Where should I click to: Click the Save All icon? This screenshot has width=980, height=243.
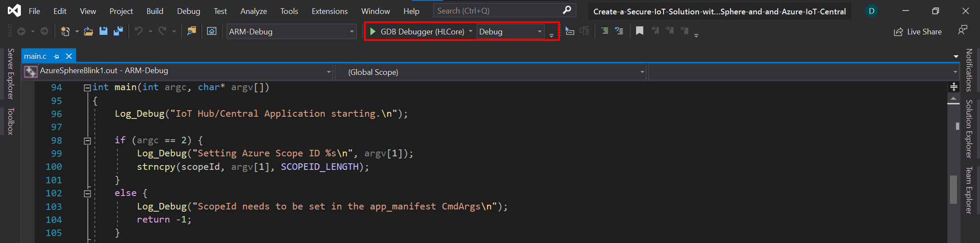tap(118, 31)
